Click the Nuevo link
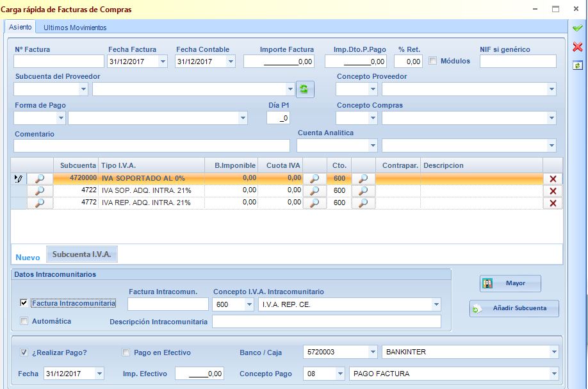This screenshot has height=389, width=588. click(28, 258)
